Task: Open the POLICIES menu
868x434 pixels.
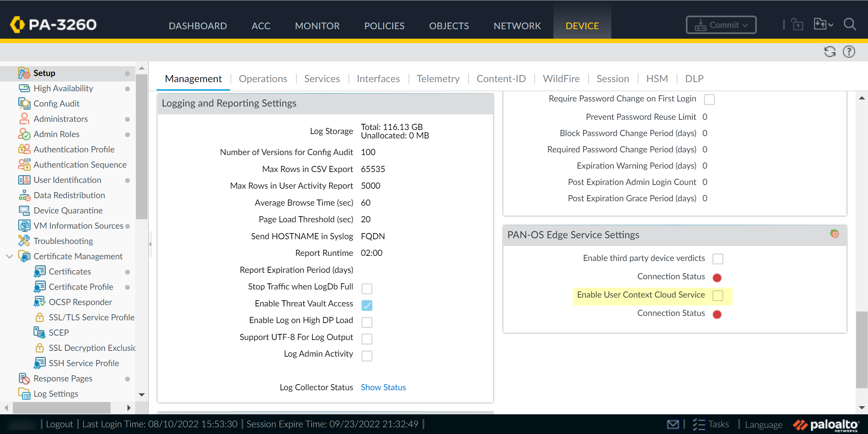Action: click(384, 26)
